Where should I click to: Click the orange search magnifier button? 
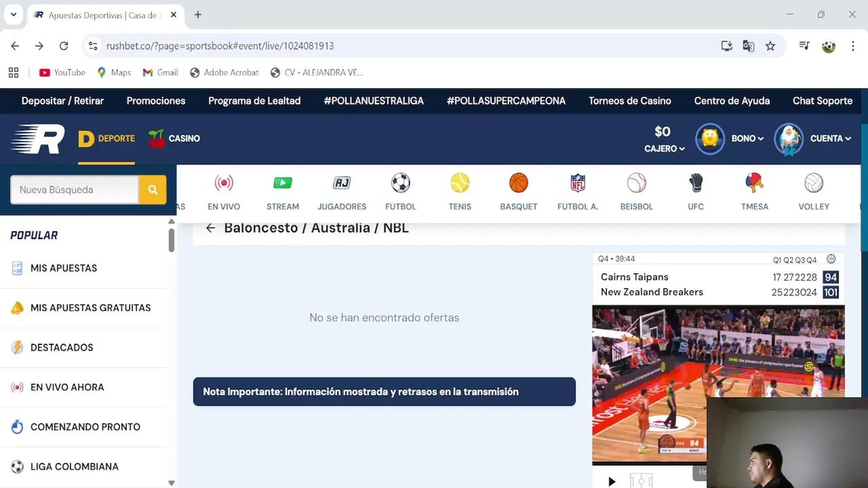(x=153, y=190)
